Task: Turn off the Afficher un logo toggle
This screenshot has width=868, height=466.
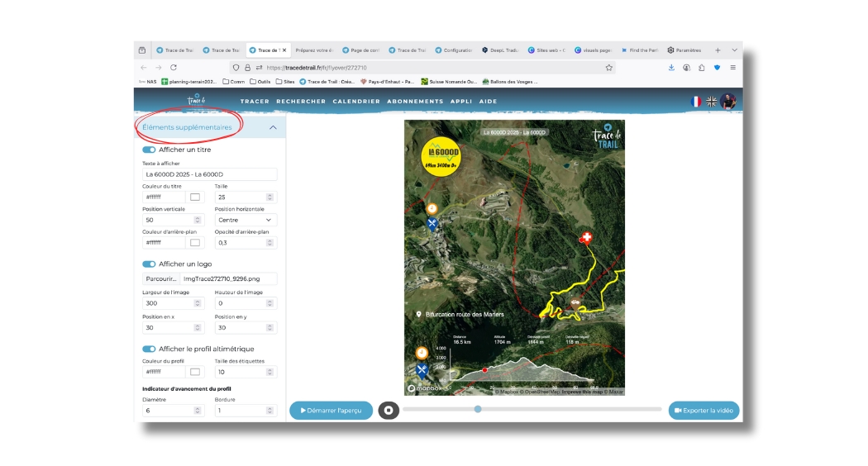Action: click(149, 264)
